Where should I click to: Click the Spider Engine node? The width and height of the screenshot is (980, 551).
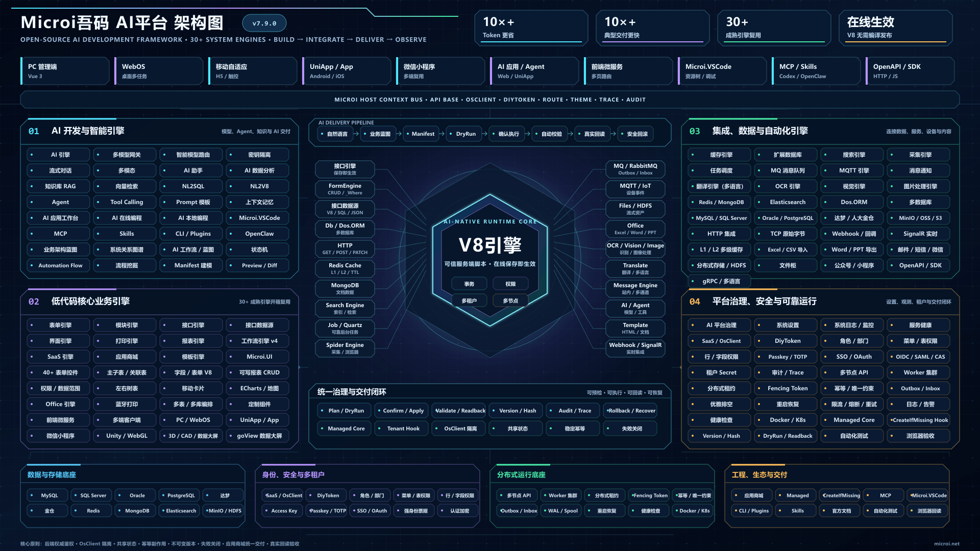(x=345, y=348)
